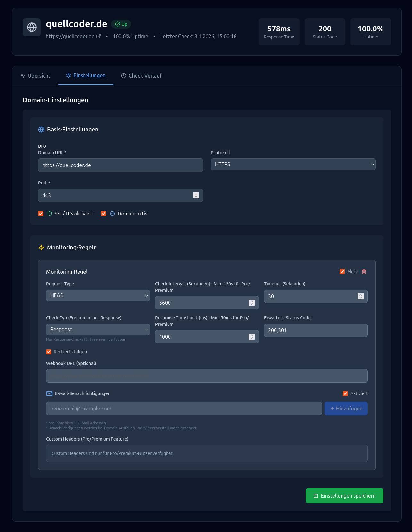The image size is (412, 532).
Task: Click the note 'Nur Response-Checks für Freemium verfügbar'
Action: point(86,339)
